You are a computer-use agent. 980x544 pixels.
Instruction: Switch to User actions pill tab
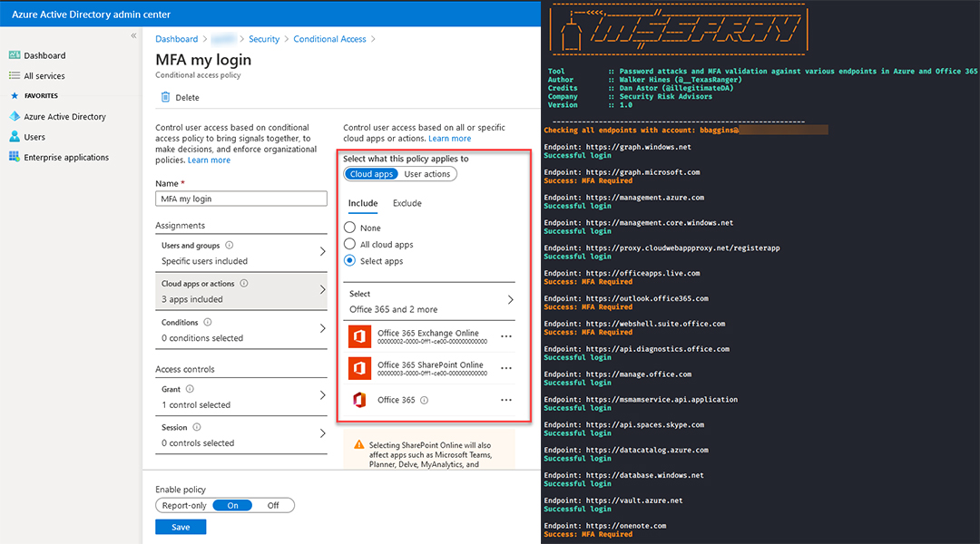click(x=426, y=174)
